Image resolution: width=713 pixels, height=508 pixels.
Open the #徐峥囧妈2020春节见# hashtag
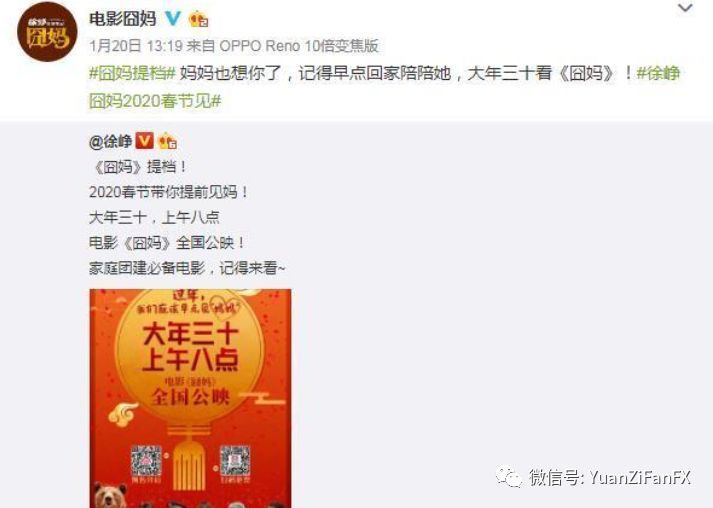click(384, 86)
